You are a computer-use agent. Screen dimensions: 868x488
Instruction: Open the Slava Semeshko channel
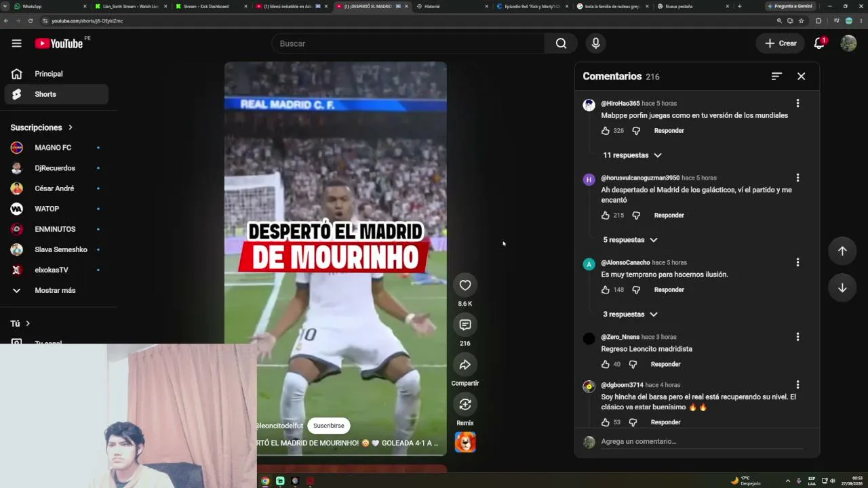click(56, 249)
